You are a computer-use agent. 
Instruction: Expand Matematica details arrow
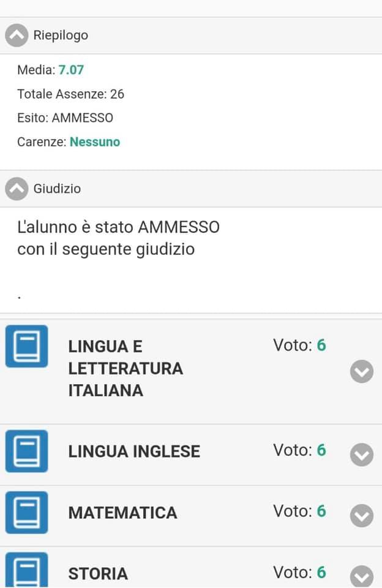(362, 516)
